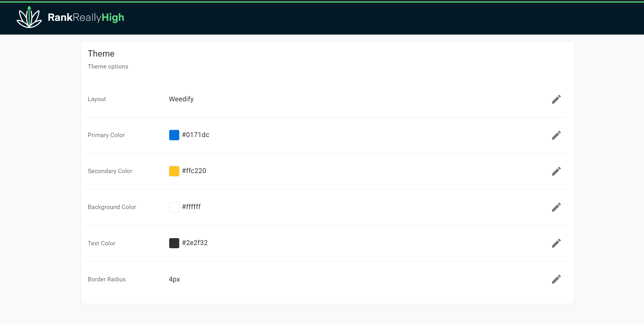Click the white Background Color swatch

[174, 207]
